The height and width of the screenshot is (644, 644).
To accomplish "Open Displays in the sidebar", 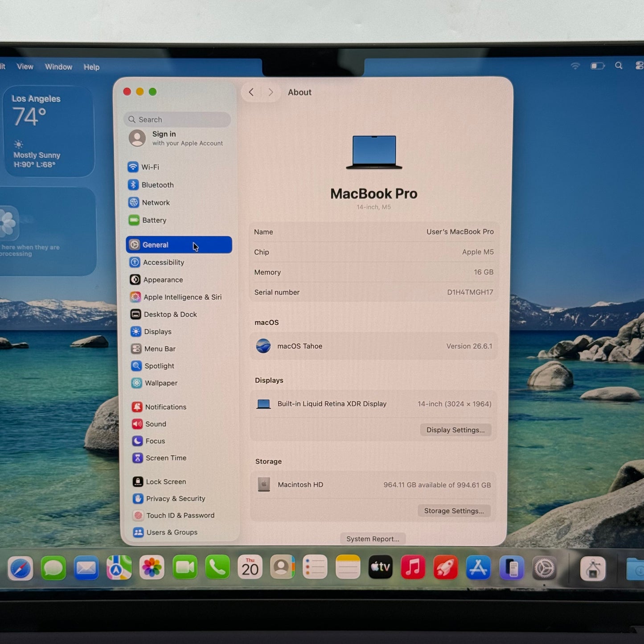I will (x=180, y=332).
